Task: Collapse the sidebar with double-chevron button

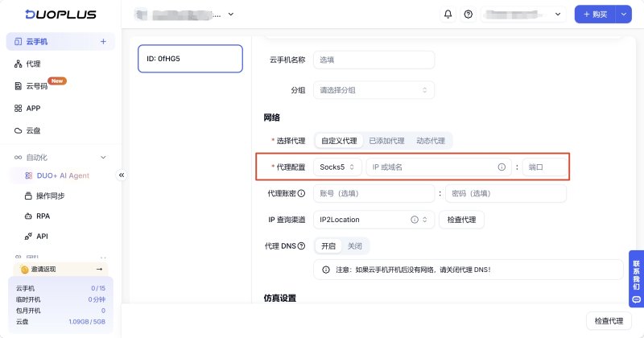Action: (x=122, y=175)
